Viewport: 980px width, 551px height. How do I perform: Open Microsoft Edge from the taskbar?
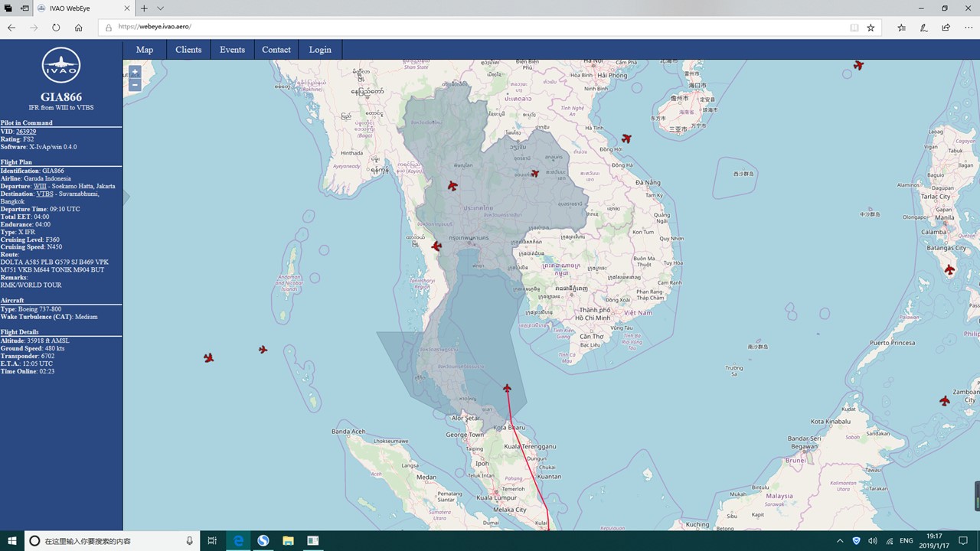pos(239,541)
